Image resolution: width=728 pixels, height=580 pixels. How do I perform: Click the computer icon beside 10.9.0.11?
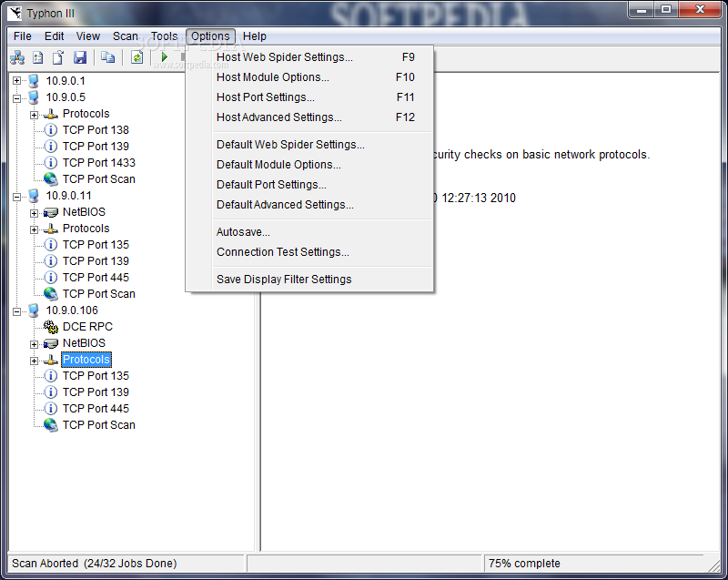pos(34,196)
